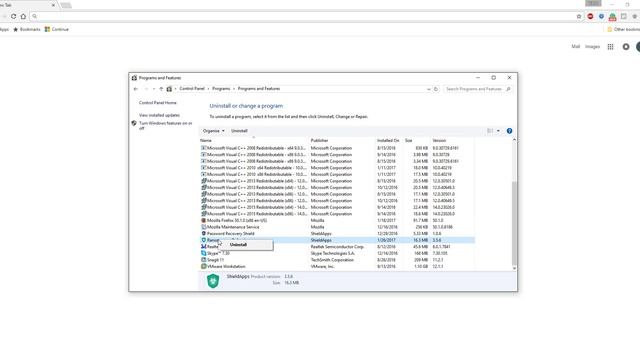The image size is (640, 360).
Task: Select the Snagit 11 row
Action: coord(337,260)
